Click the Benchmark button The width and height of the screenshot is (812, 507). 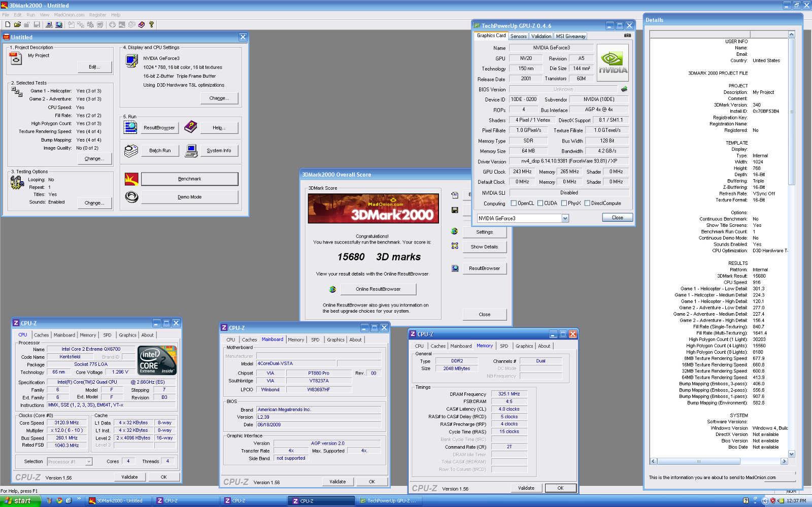point(190,179)
